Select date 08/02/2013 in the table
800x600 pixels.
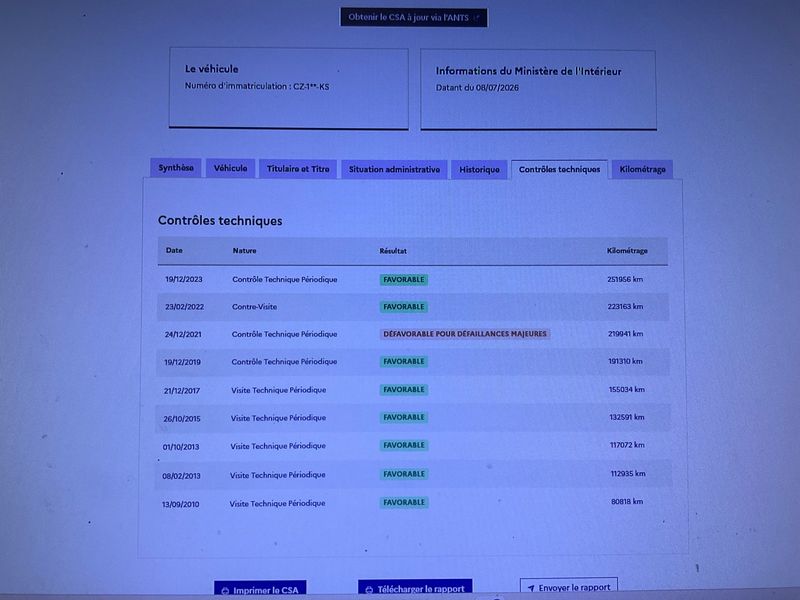tap(181, 476)
